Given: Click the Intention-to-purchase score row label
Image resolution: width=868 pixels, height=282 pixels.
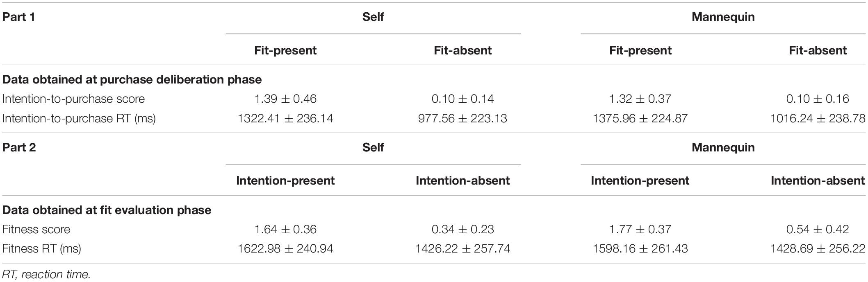Looking at the screenshot, I should point(73,99).
